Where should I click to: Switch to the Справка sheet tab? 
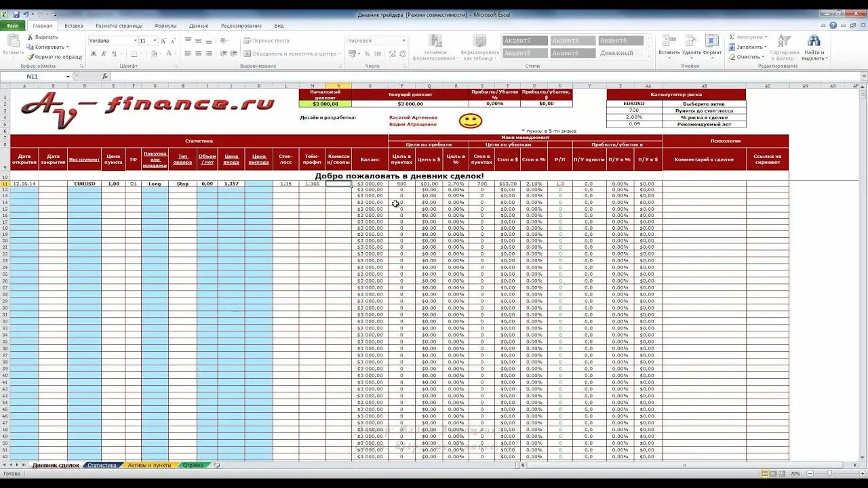[x=193, y=466]
